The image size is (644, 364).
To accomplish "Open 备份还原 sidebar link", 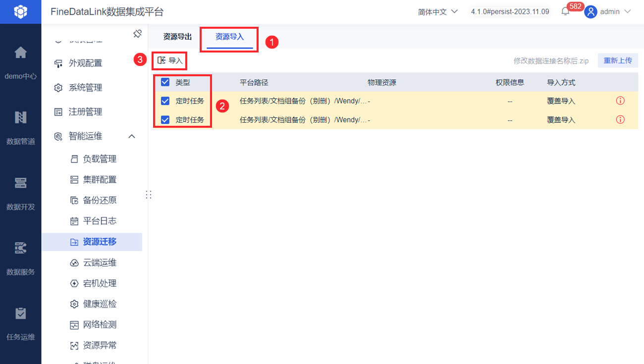I will pos(100,201).
